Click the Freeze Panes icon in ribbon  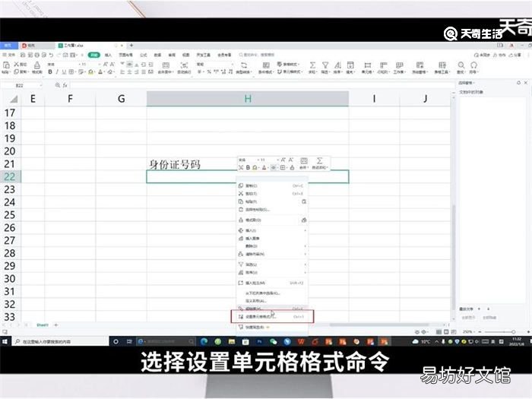click(420, 65)
